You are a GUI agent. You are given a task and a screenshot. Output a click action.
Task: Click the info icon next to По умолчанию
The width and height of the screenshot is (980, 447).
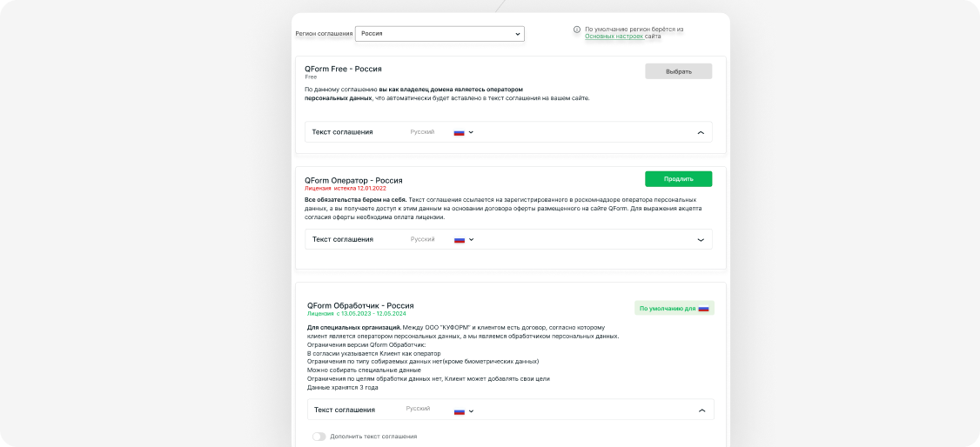click(577, 30)
